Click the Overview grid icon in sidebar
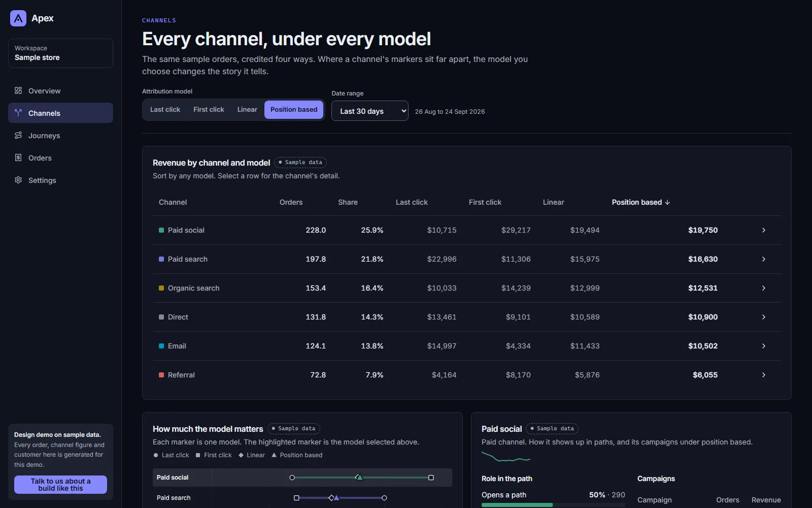The width and height of the screenshot is (812, 508). tap(18, 90)
